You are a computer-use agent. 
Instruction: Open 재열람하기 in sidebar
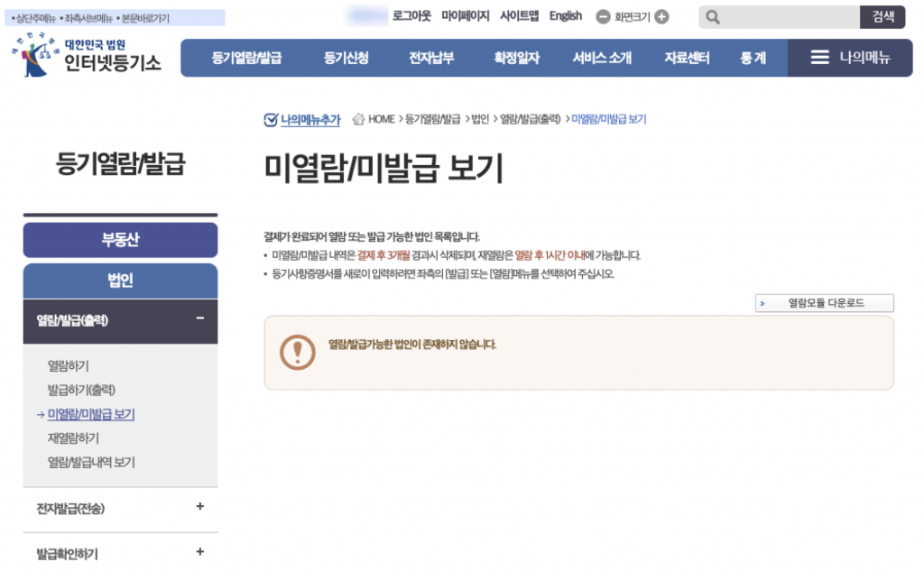coord(73,438)
